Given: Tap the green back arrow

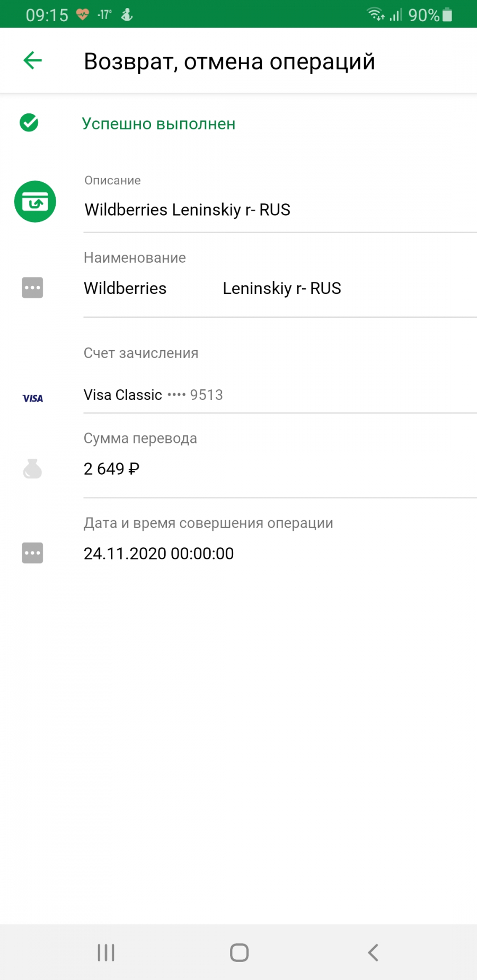Looking at the screenshot, I should pyautogui.click(x=32, y=60).
